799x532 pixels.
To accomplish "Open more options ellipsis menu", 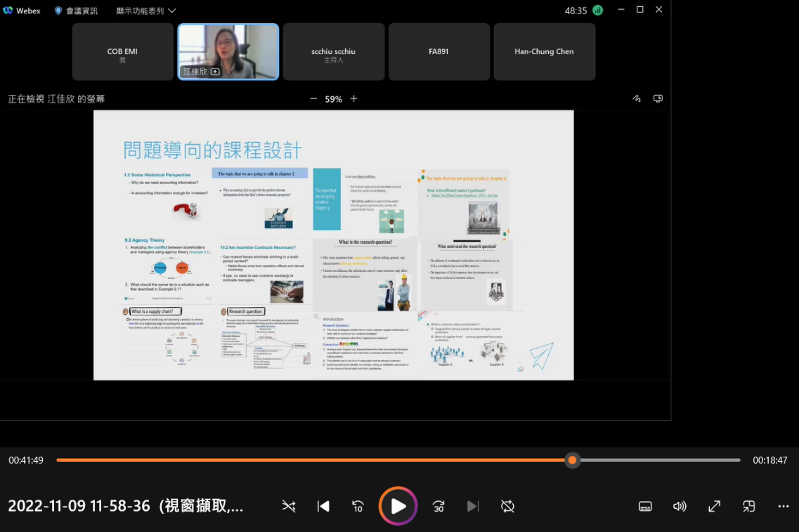I will pos(784,506).
